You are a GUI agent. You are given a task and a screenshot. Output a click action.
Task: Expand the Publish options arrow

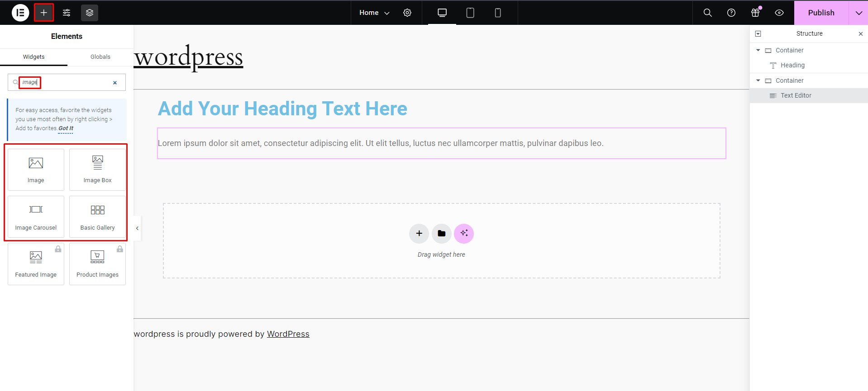pyautogui.click(x=858, y=13)
